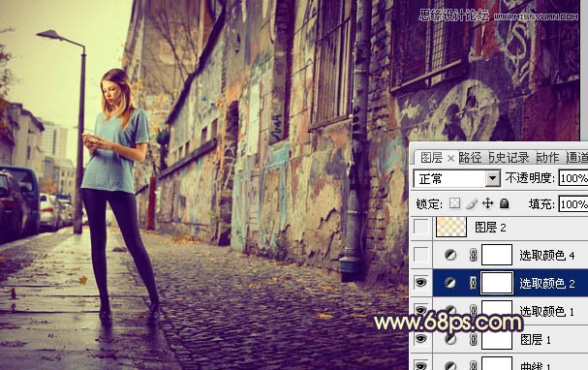Click the 选取颜色 4 mask link icon
Viewport: 588px width, 370px height.
point(474,256)
